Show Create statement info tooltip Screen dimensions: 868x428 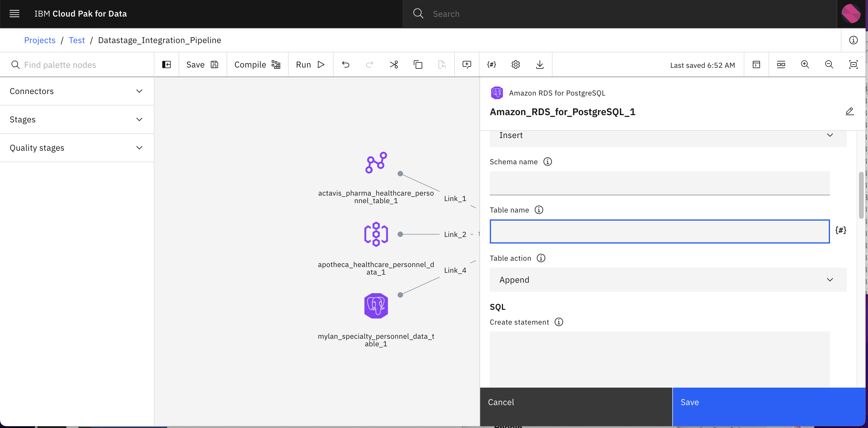pyautogui.click(x=559, y=322)
